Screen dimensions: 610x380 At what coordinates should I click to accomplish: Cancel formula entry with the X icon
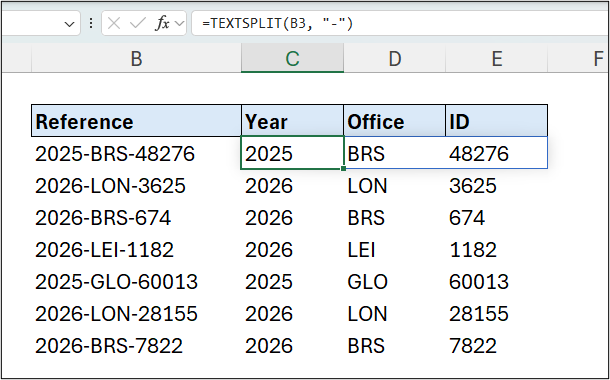(x=114, y=24)
